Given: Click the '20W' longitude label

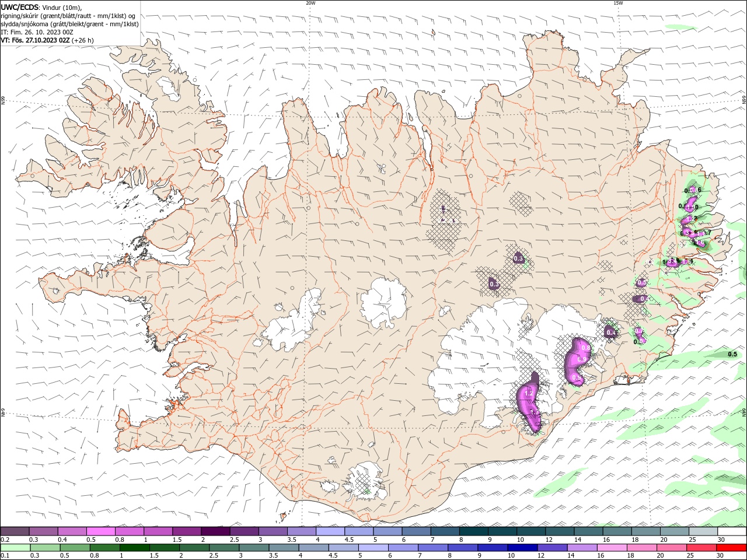Looking at the screenshot, I should 310,3.
